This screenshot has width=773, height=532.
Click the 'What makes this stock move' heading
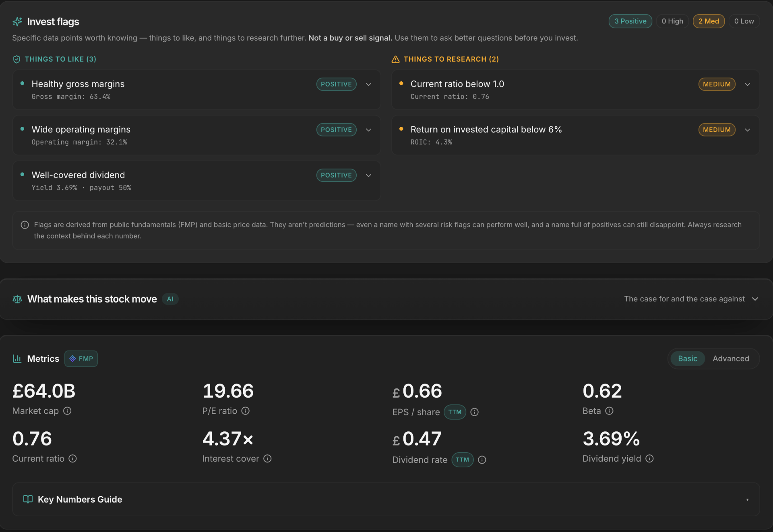tap(92, 299)
